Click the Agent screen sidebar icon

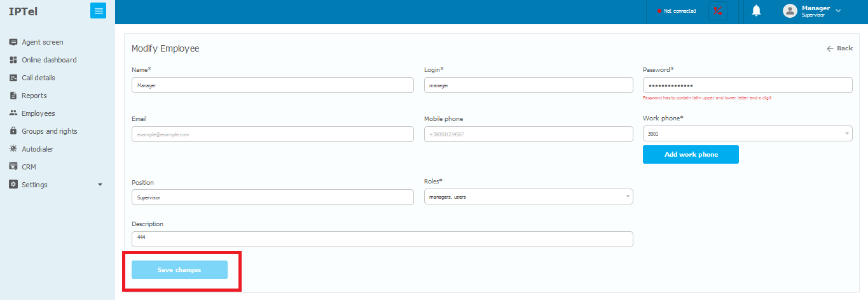[13, 42]
